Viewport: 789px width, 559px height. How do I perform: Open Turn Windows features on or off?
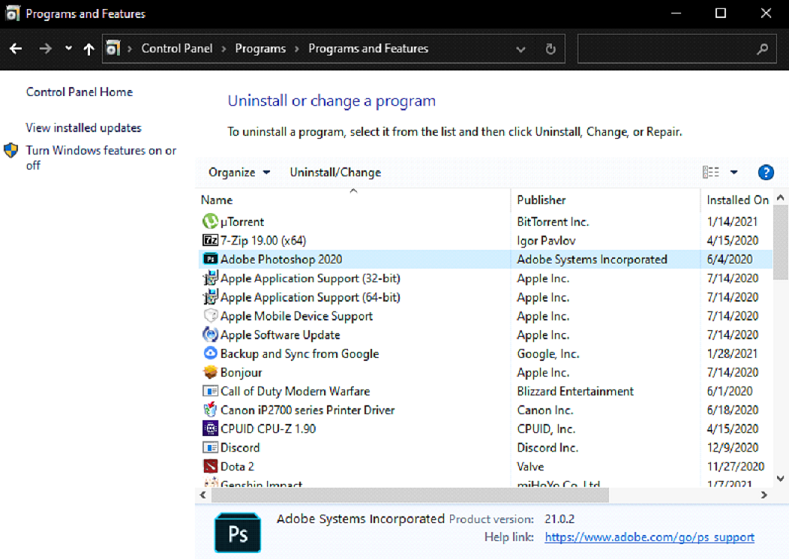pos(101,157)
